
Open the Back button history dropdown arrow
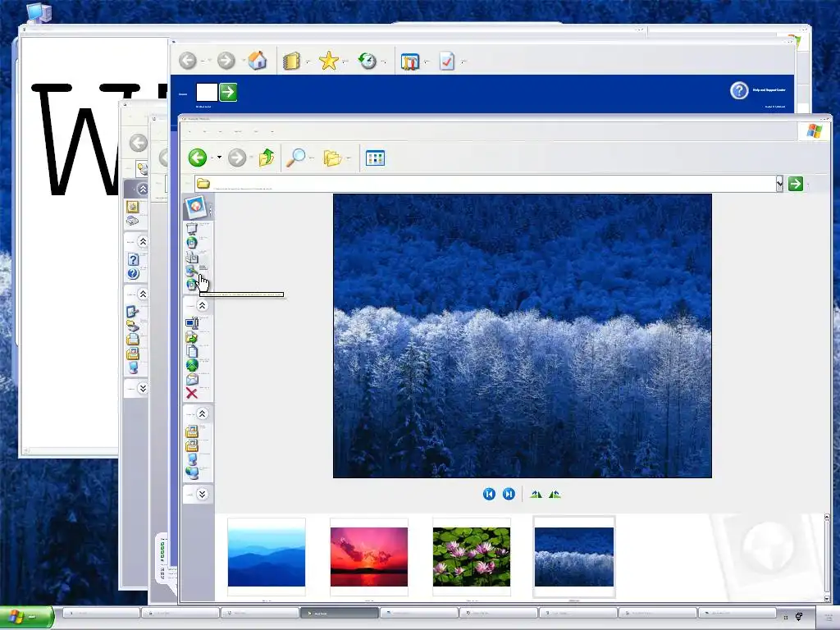218,157
